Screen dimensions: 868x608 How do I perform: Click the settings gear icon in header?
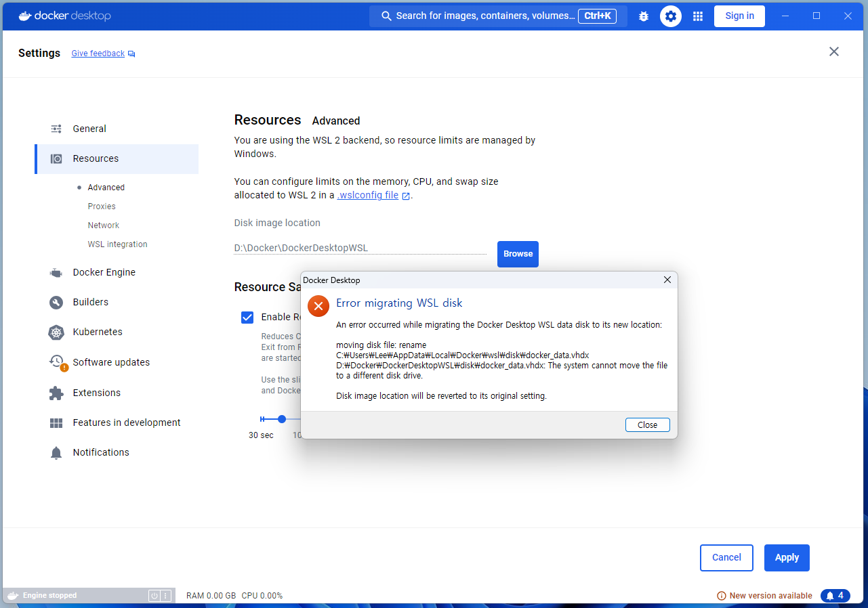click(671, 16)
